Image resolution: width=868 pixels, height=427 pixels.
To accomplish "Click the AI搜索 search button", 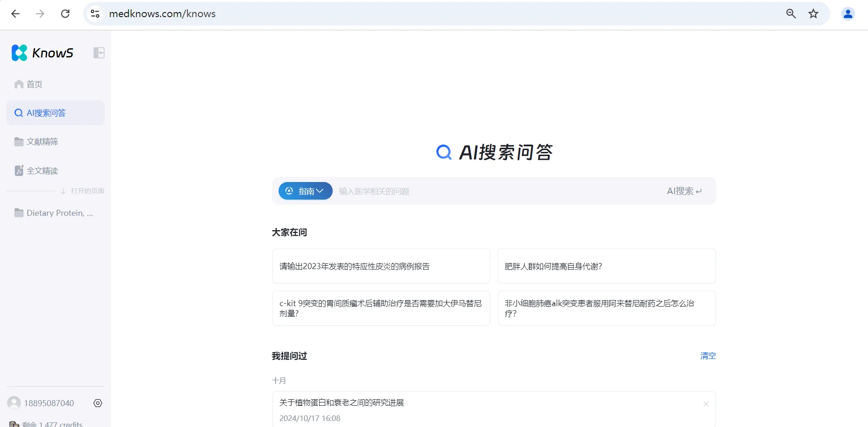I will pos(684,191).
